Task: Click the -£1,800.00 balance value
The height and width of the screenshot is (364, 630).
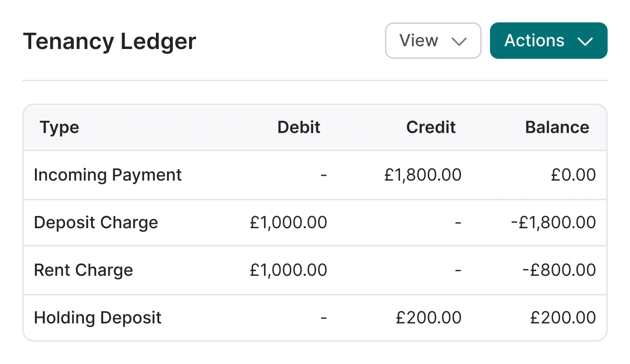Action: tap(553, 223)
